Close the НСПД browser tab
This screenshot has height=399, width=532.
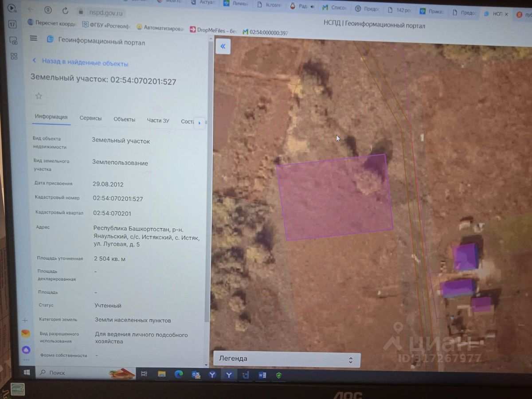tap(506, 14)
